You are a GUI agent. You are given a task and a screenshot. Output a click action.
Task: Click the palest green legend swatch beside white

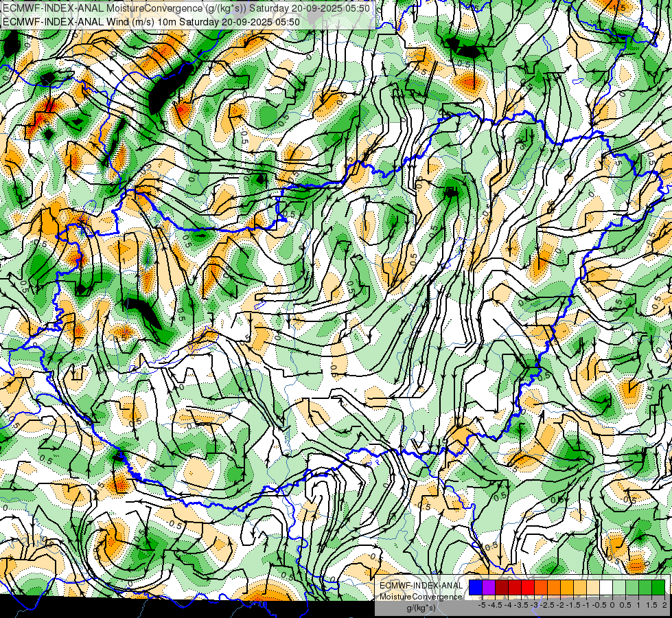619,588
